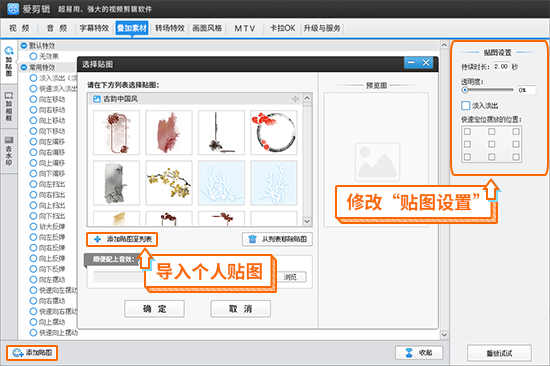Switch to the 视频 tab
This screenshot has width=550, height=366.
click(x=19, y=28)
